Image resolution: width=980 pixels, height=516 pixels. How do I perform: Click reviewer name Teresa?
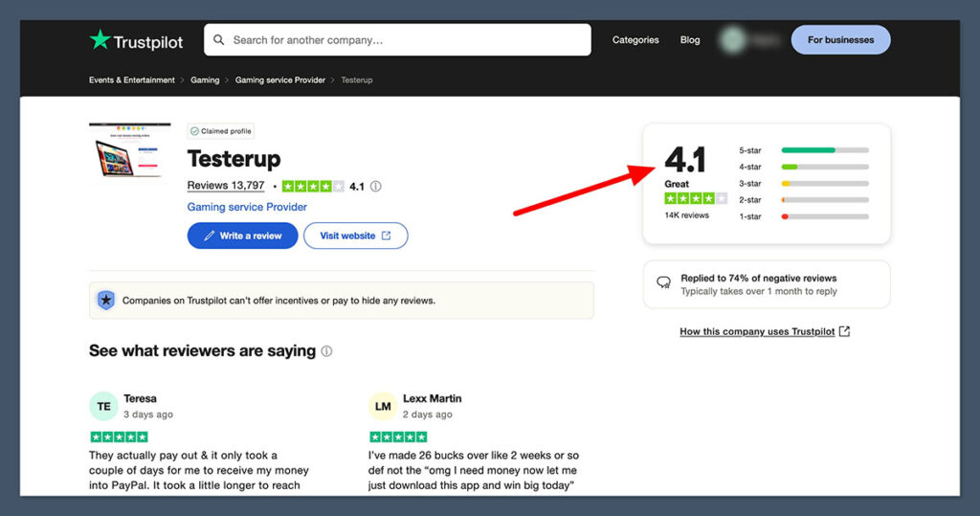(x=140, y=398)
